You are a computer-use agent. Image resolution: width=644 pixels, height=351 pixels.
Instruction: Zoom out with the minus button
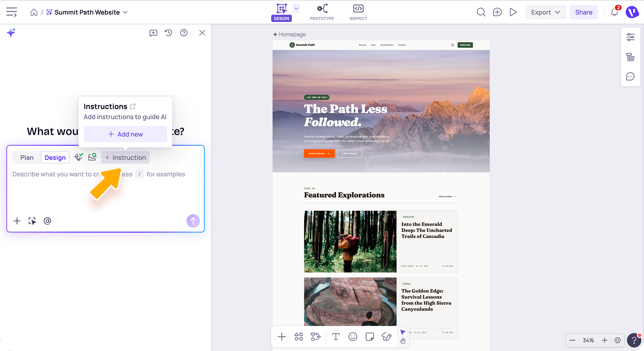572,340
